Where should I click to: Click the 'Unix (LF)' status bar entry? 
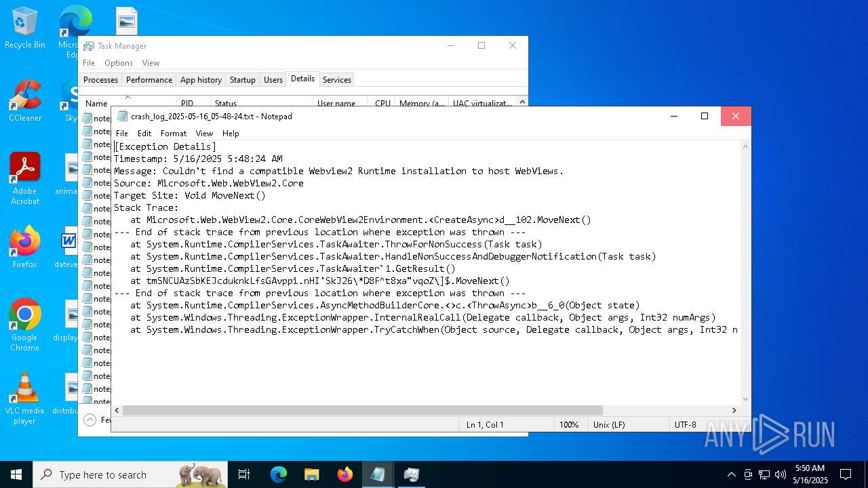point(608,425)
